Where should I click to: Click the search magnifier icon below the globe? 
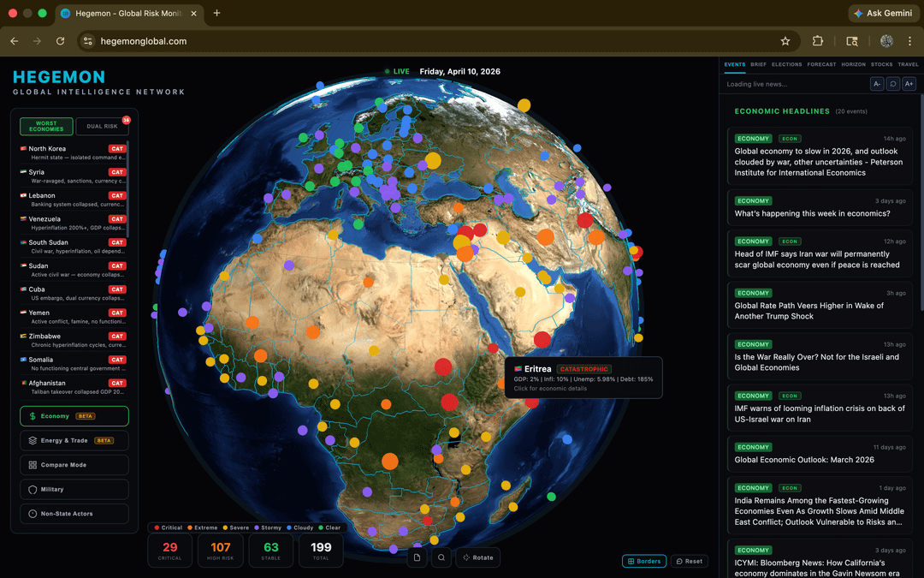pos(441,557)
